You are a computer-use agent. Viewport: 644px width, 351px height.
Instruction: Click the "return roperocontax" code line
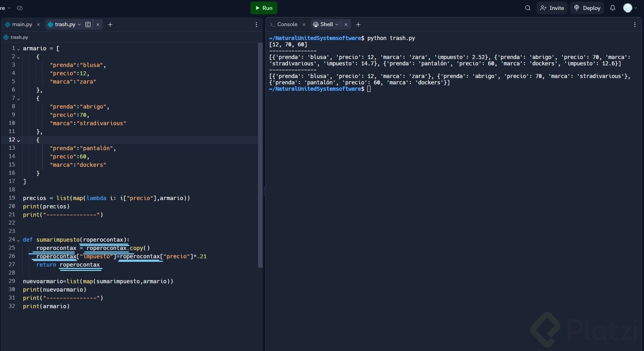(x=68, y=265)
